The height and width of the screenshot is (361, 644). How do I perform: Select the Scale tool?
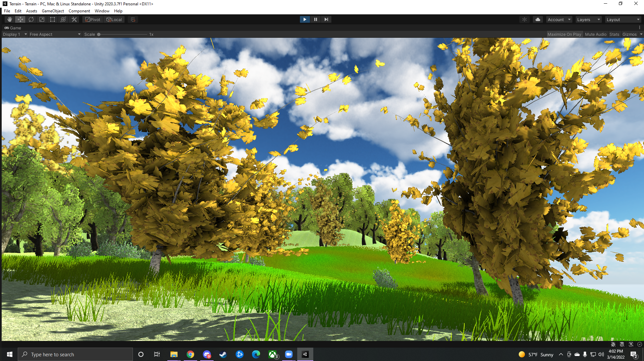[42, 19]
